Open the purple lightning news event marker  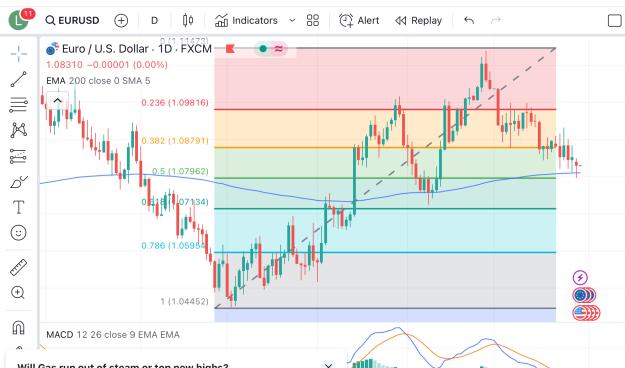click(x=580, y=277)
